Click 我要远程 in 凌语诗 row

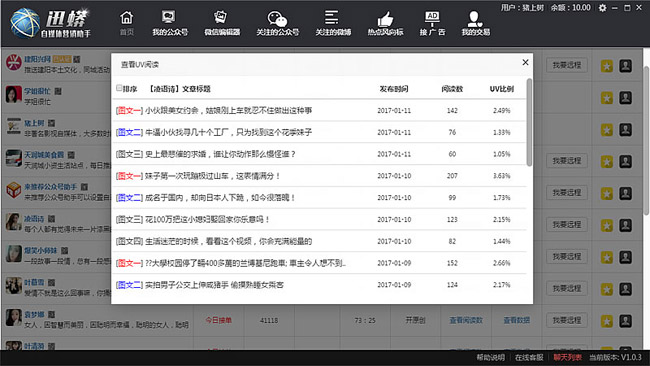point(567,225)
